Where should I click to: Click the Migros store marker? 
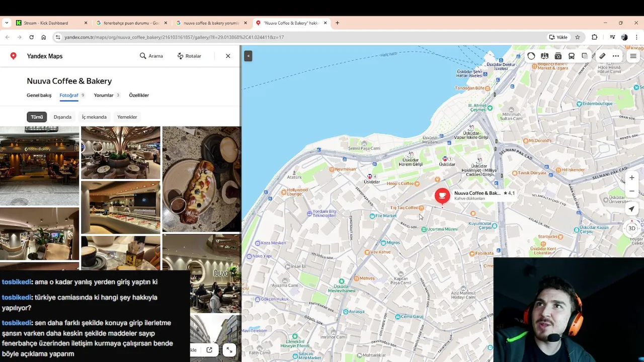click(x=389, y=242)
